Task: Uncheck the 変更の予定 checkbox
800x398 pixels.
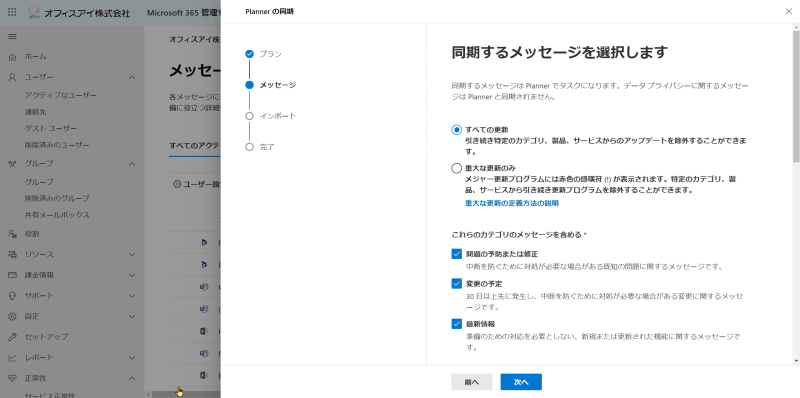Action: click(457, 283)
